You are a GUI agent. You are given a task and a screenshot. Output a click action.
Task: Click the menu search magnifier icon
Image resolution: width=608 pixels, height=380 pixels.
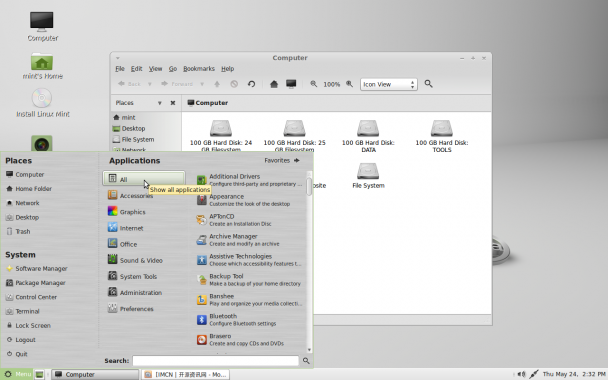coord(306,361)
